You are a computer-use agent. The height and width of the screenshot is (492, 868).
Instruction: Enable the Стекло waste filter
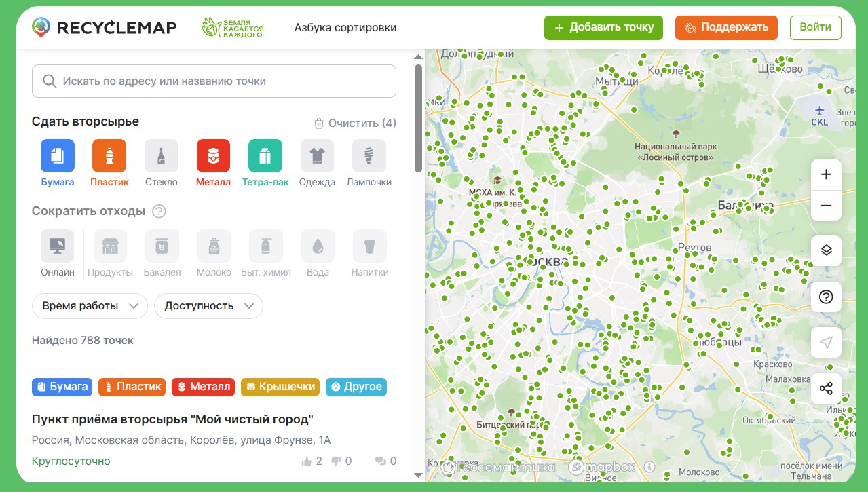(x=161, y=156)
